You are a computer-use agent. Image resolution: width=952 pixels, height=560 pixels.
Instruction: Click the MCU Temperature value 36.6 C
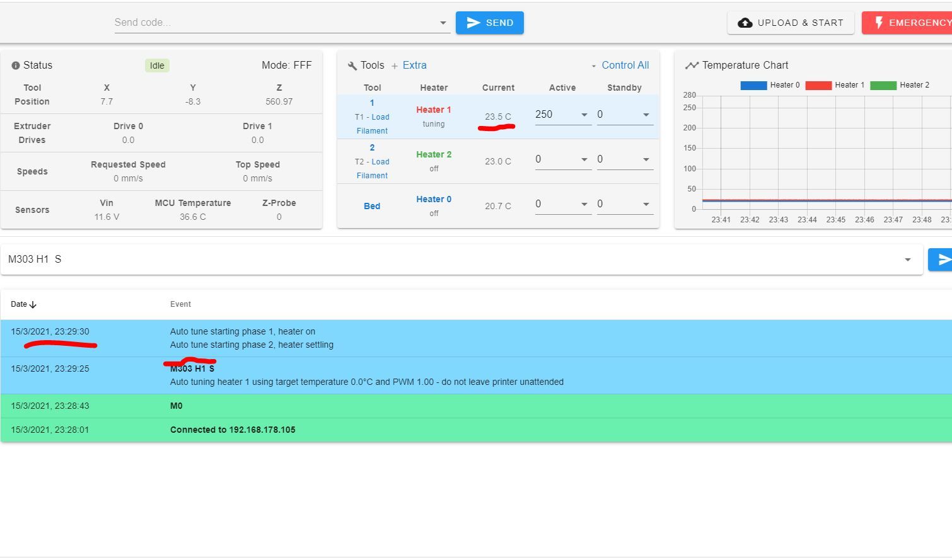click(193, 217)
